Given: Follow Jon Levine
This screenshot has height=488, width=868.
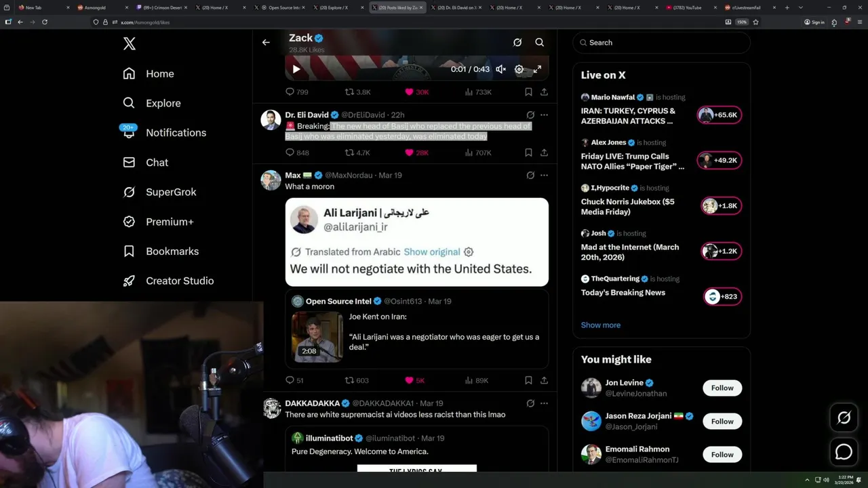Looking at the screenshot, I should [722, 388].
